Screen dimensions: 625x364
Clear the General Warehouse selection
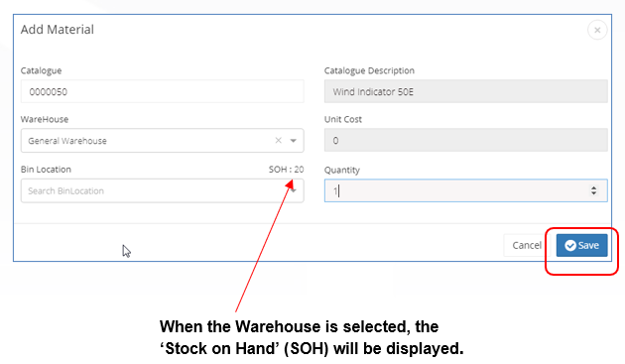(x=278, y=140)
